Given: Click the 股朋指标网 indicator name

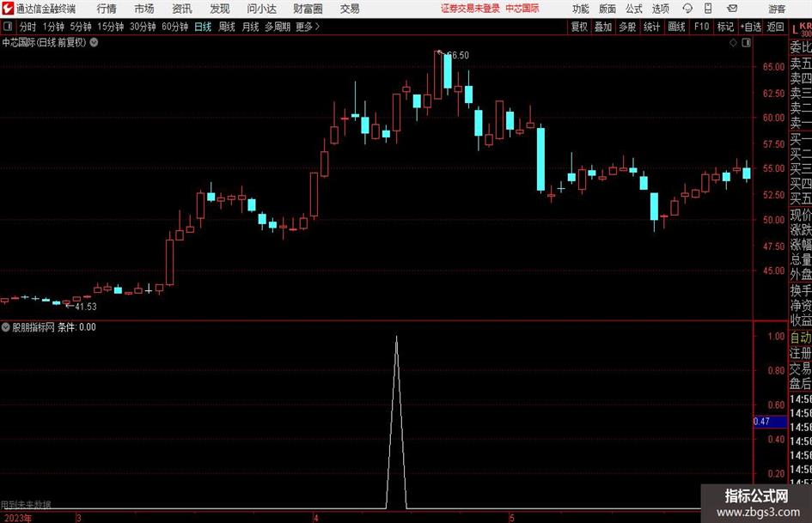Looking at the screenshot, I should [34, 327].
